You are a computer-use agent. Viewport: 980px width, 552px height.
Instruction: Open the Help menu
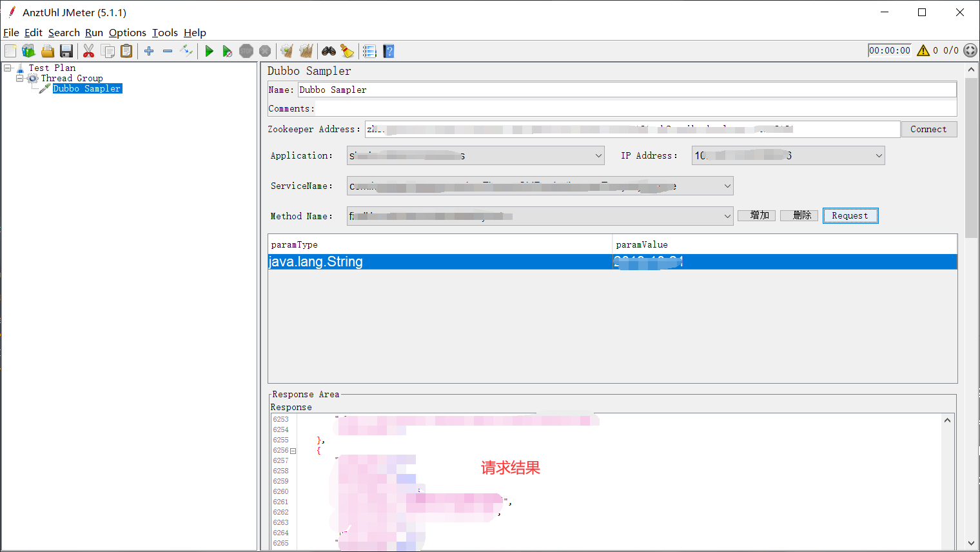(195, 33)
